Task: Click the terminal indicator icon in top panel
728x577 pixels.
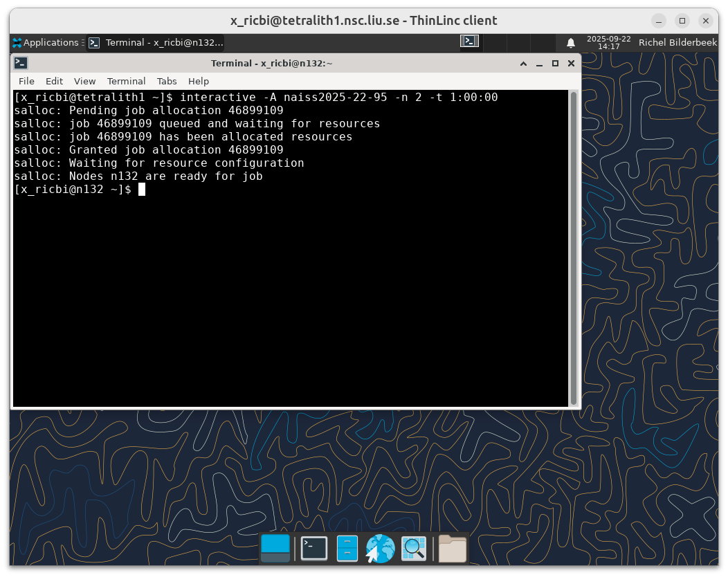Action: point(469,42)
